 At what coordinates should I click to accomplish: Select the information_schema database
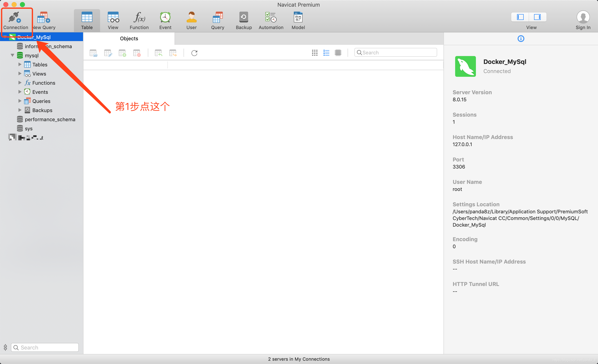[x=48, y=46]
